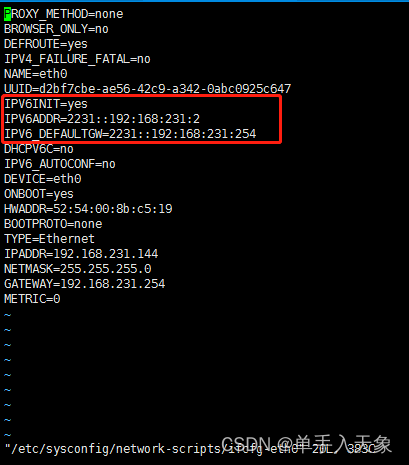
Task: Click the GATEWAY=192.168.231.254 line
Action: 85,284
